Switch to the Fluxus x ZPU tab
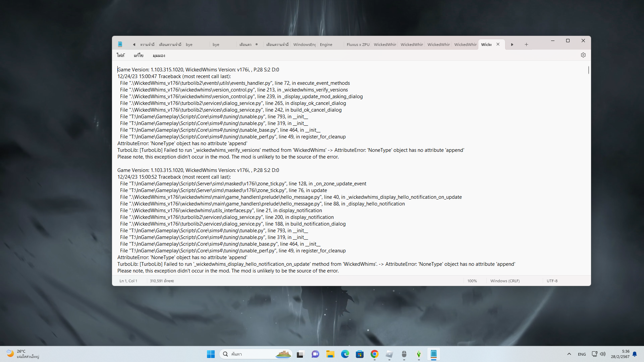 click(x=358, y=45)
